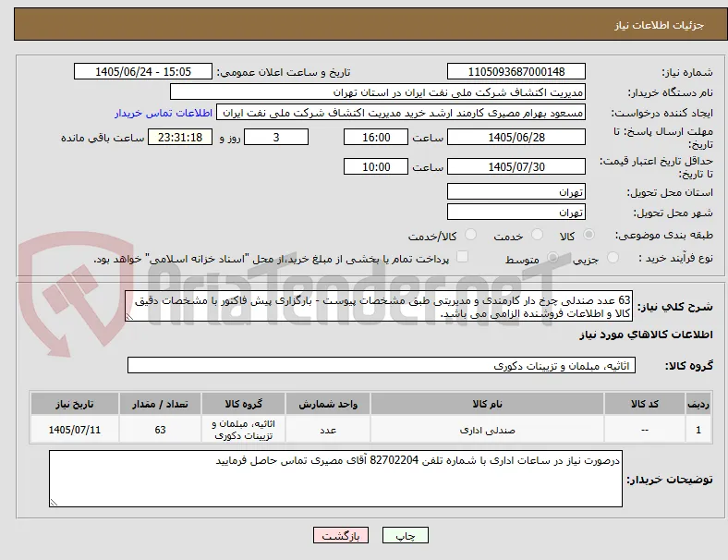The image size is (728, 560).
Task: Click the validity time field 10:00
Action: click(x=376, y=166)
